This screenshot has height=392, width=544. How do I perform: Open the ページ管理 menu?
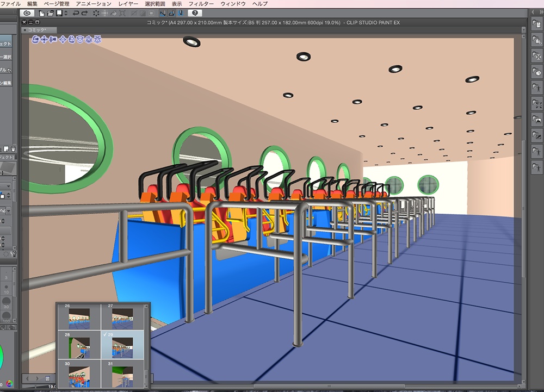coord(57,4)
